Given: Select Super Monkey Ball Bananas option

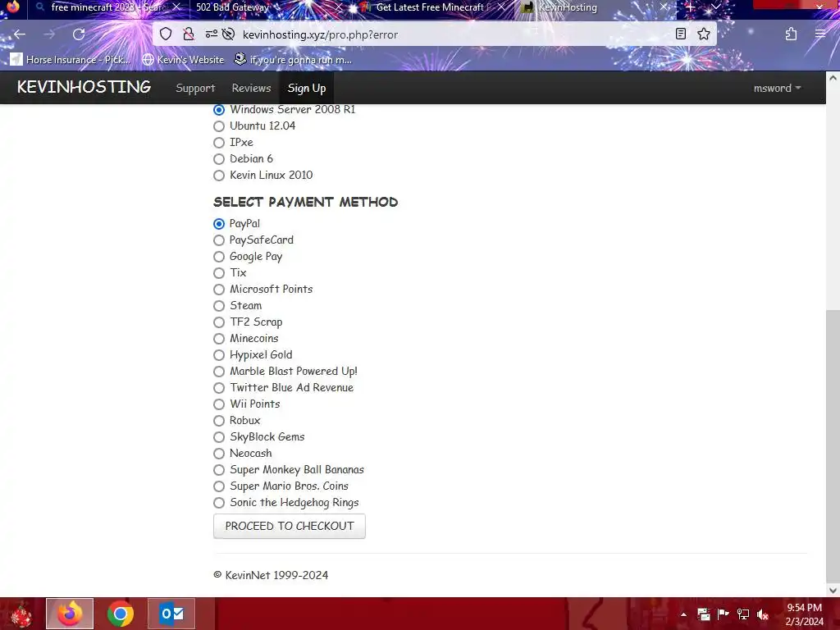Looking at the screenshot, I should point(218,470).
